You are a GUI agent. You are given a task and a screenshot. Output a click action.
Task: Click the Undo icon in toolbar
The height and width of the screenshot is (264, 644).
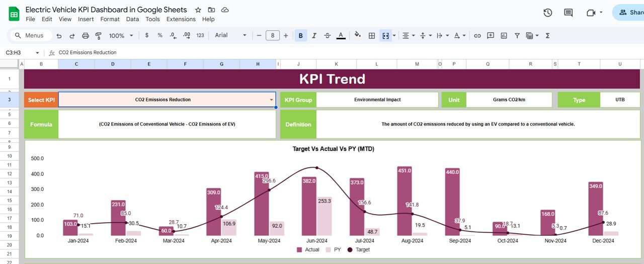pos(59,36)
